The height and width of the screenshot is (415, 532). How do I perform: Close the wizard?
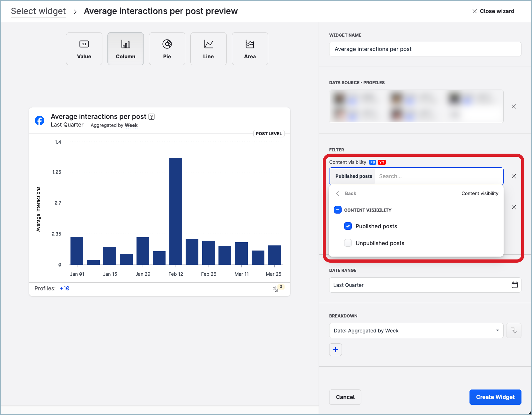493,11
